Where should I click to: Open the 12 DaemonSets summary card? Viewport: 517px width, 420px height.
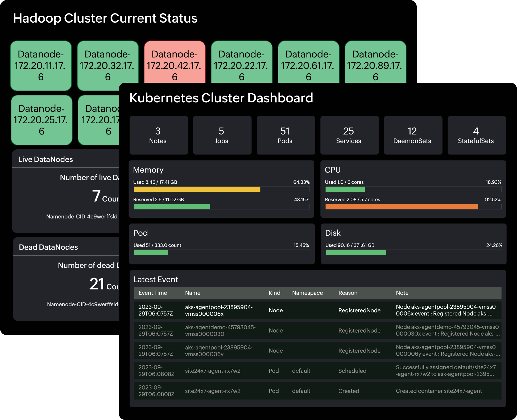(x=413, y=135)
